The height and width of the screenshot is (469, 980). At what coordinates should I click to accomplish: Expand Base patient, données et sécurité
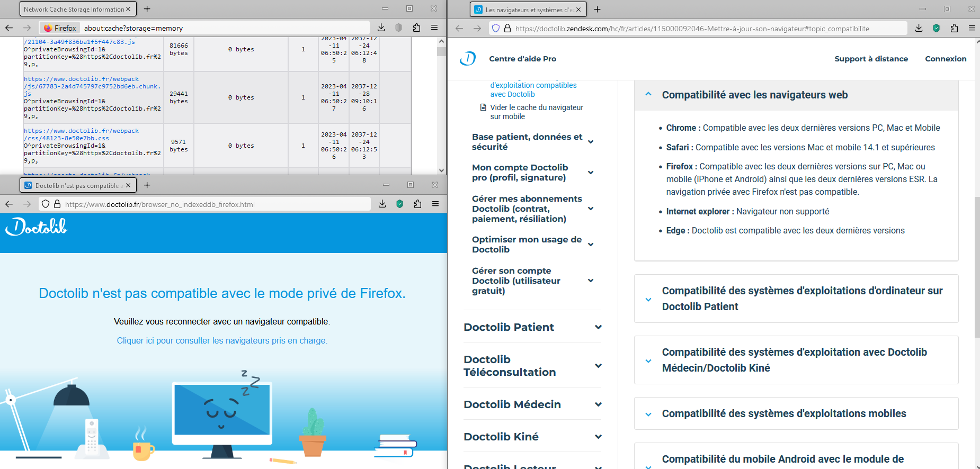(x=591, y=142)
